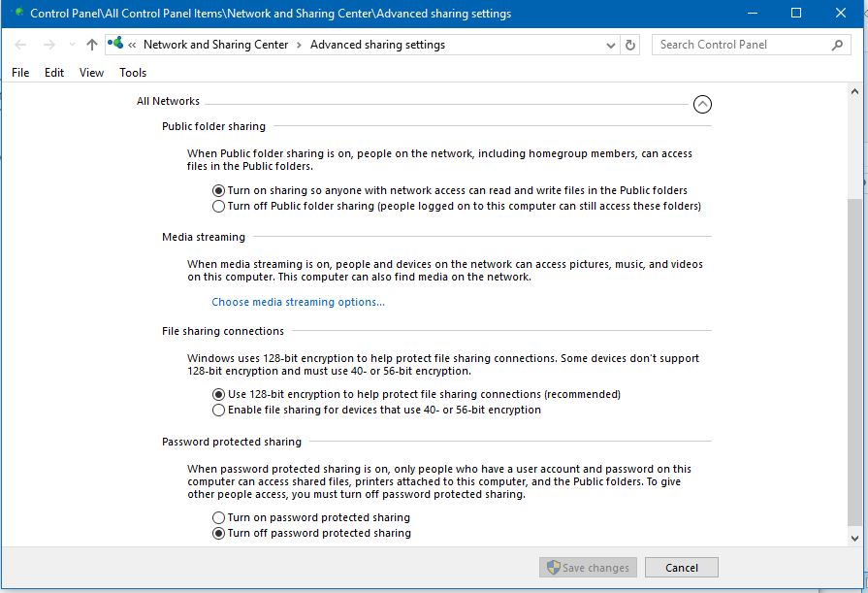Minimize the Control Panel window
Image resolution: width=868 pixels, height=593 pixels.
point(753,14)
